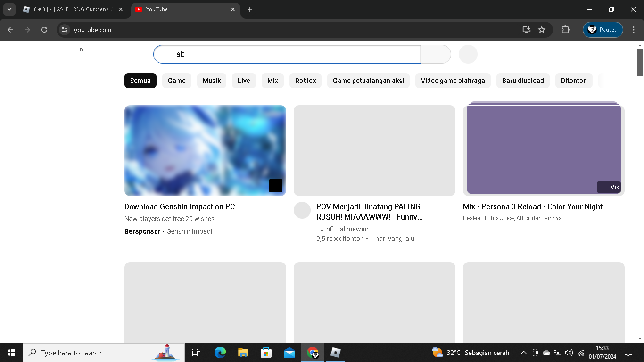Image resolution: width=644 pixels, height=362 pixels.
Task: Select the Live filter chip
Action: coord(244,81)
